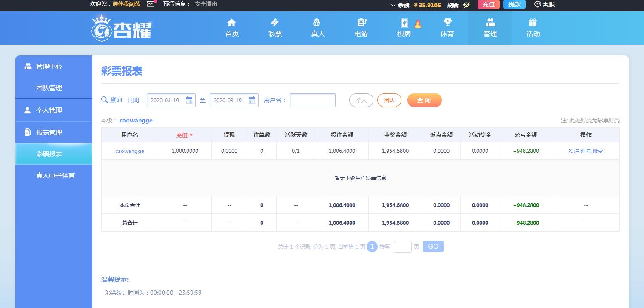Sort table by 充值 column
Viewport: 644px width, 308px height.
185,135
